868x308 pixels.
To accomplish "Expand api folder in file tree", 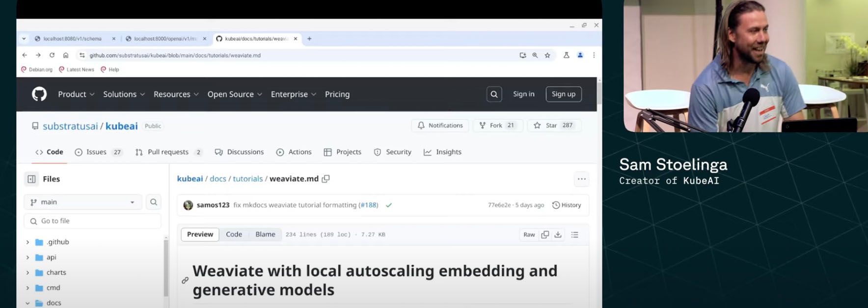I will [27, 257].
